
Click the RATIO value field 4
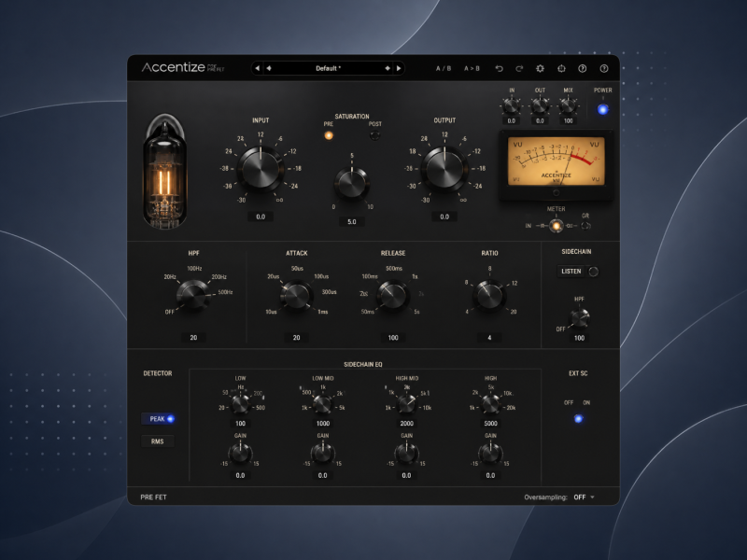489,338
